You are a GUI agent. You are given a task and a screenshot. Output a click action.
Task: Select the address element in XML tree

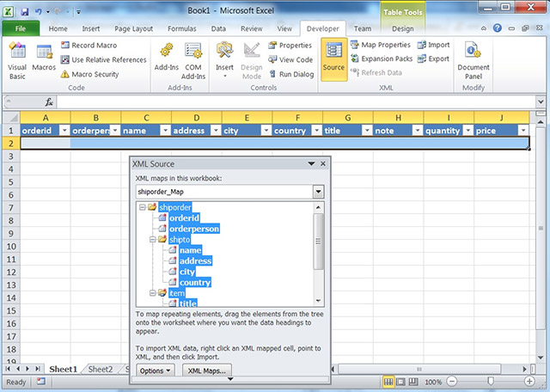point(196,260)
